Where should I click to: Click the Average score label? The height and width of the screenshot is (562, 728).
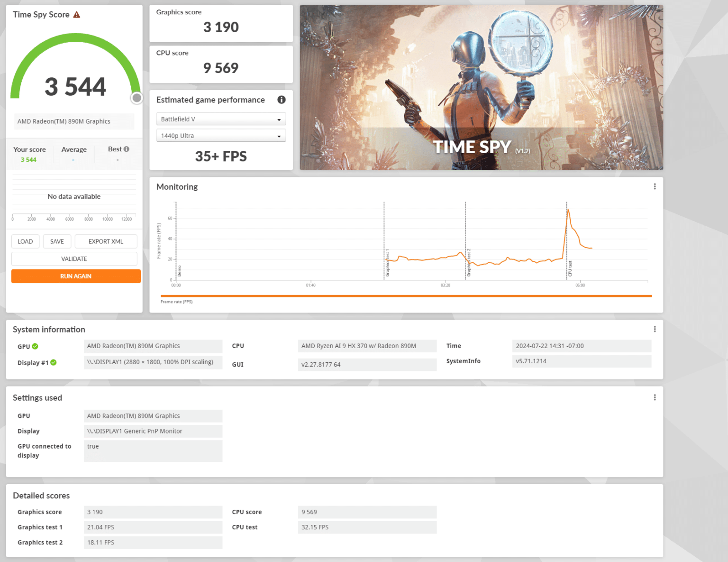pyautogui.click(x=74, y=149)
